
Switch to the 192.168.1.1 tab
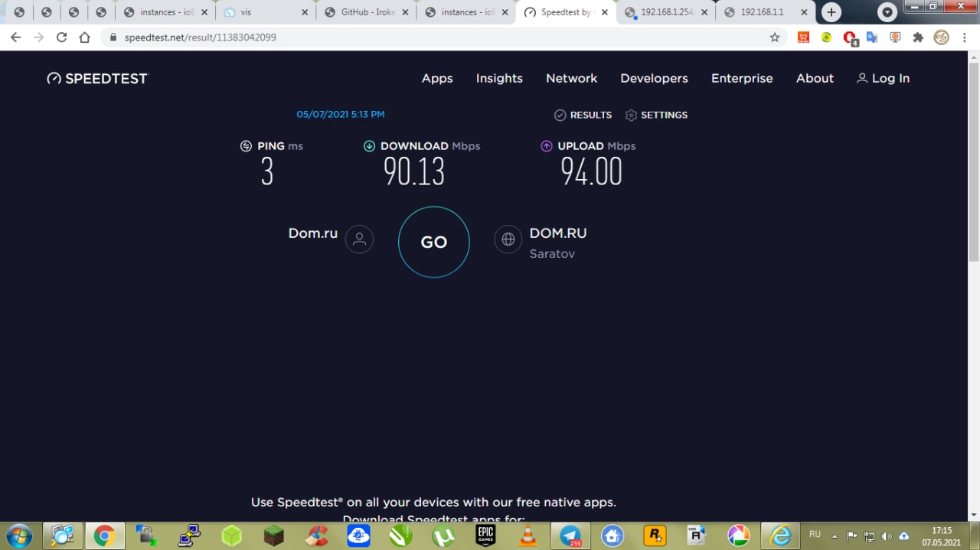[766, 12]
